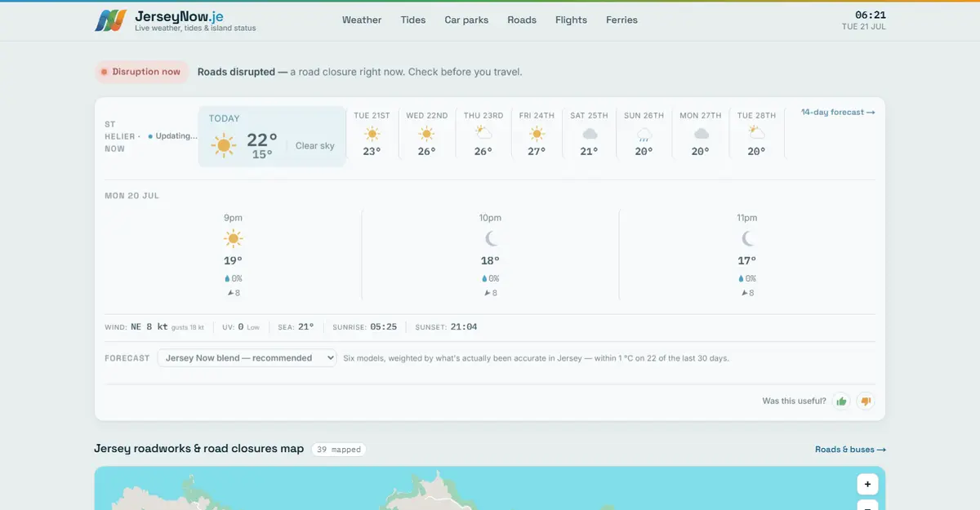This screenshot has width=980, height=510.
Task: Click the sun icon in TODAY card
Action: (223, 145)
